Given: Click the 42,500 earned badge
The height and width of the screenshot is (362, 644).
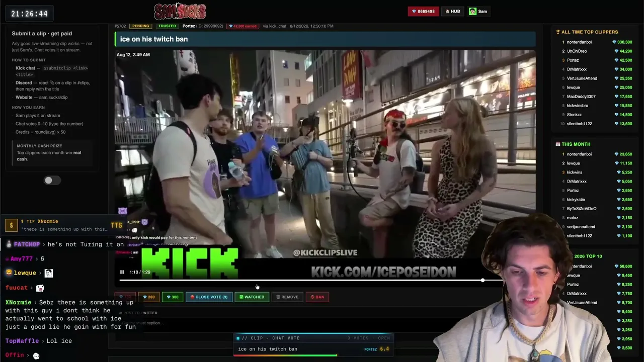Looking at the screenshot, I should pos(243,26).
